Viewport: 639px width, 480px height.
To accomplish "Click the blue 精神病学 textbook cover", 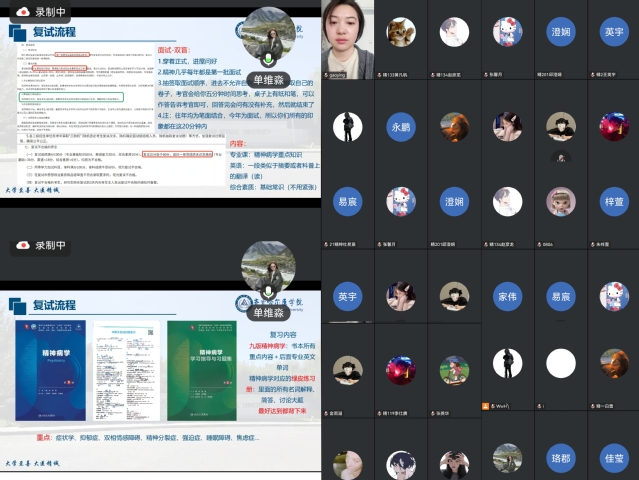I will pos(50,369).
